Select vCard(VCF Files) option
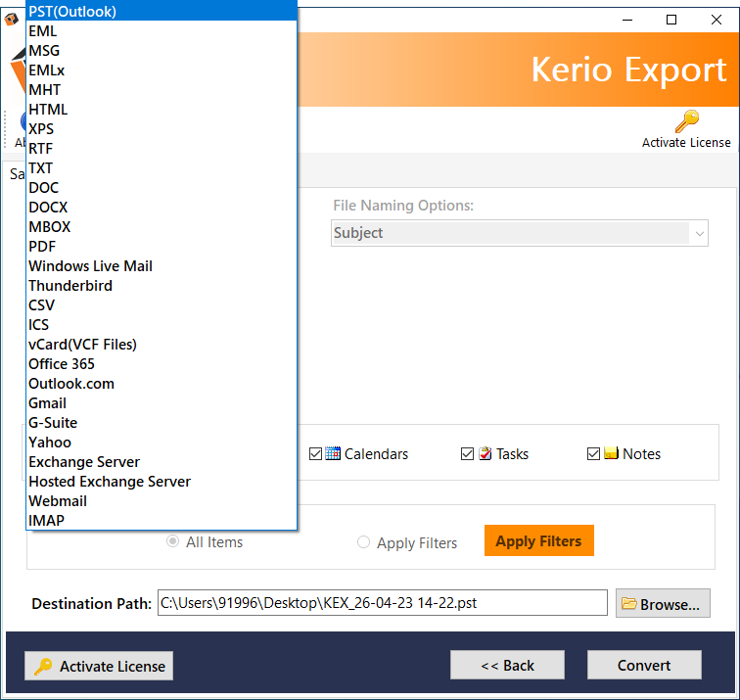 point(162,345)
